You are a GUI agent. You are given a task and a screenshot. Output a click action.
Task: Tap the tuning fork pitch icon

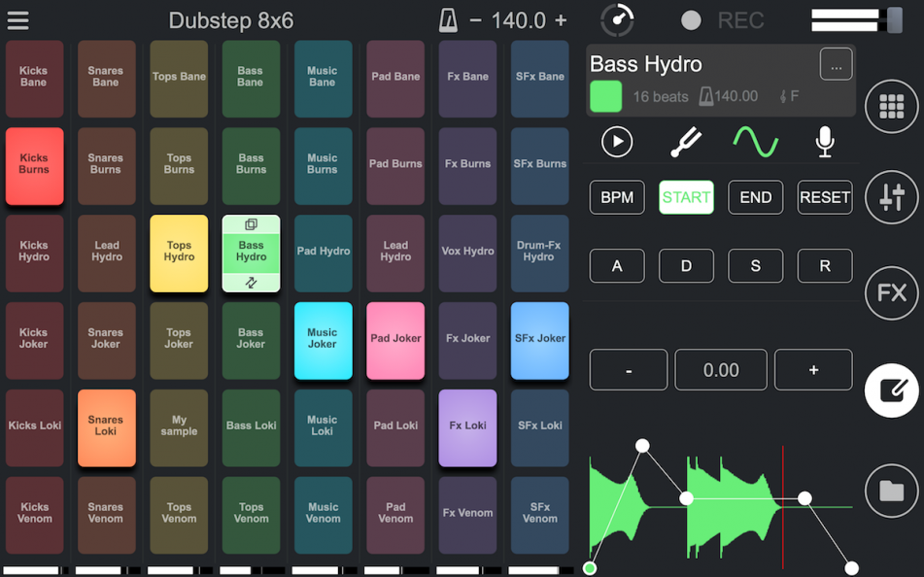tap(687, 141)
